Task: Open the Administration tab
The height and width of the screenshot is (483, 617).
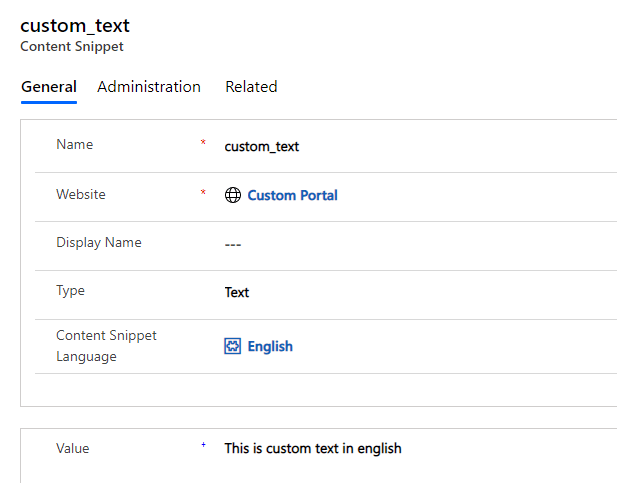Action: [x=149, y=87]
